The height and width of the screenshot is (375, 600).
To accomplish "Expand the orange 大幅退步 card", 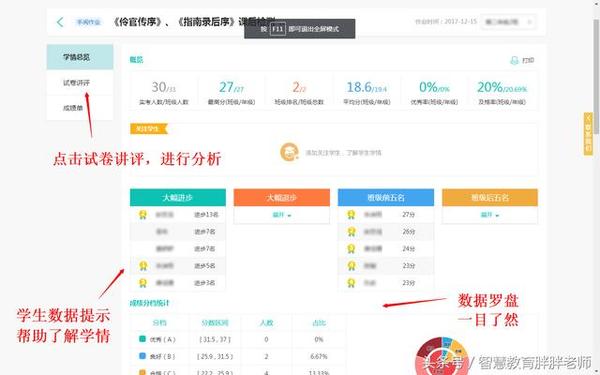I will pyautogui.click(x=282, y=215).
